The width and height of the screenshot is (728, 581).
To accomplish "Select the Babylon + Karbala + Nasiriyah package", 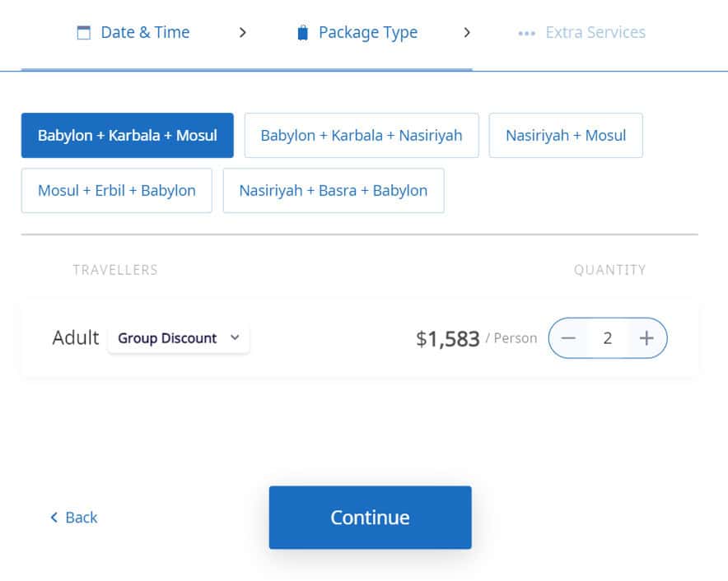I will [x=362, y=135].
